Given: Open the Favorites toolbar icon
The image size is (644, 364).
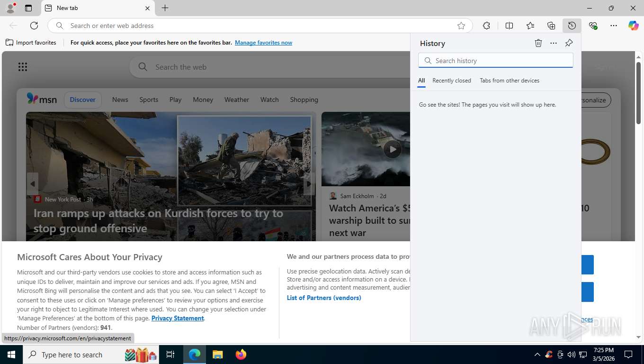Looking at the screenshot, I should point(530,26).
